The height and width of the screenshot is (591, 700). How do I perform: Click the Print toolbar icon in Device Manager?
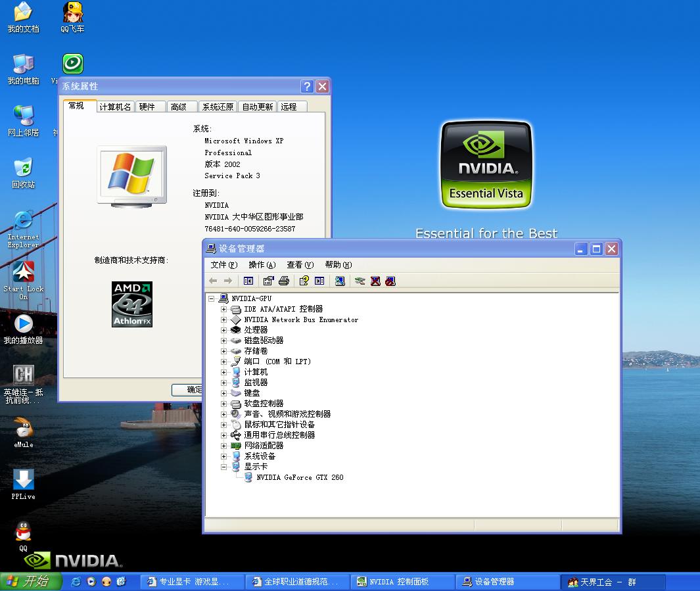click(284, 281)
